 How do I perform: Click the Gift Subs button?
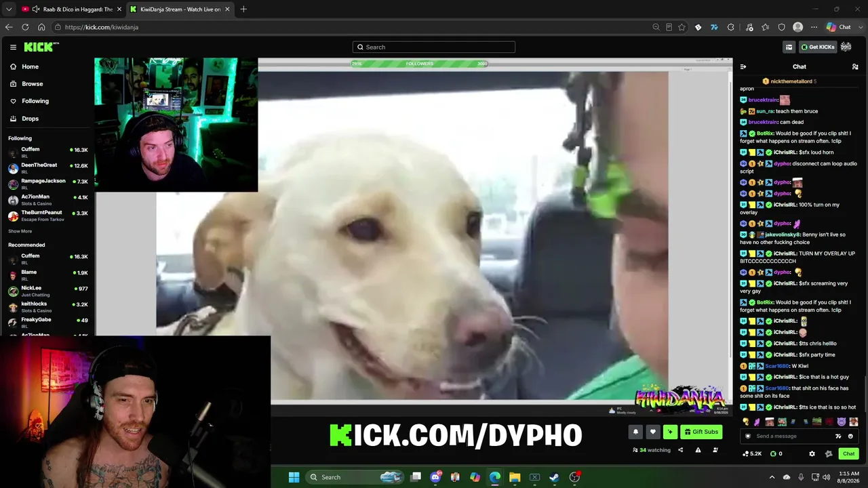pyautogui.click(x=701, y=432)
